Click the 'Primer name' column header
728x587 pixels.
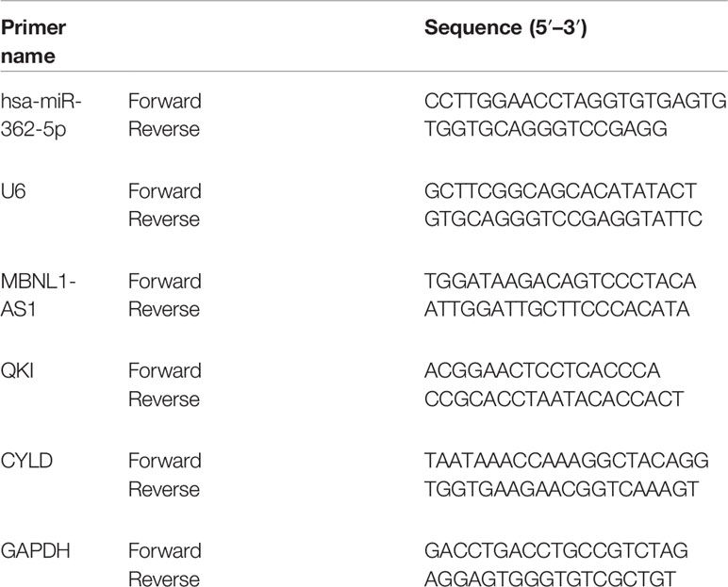coord(33,41)
